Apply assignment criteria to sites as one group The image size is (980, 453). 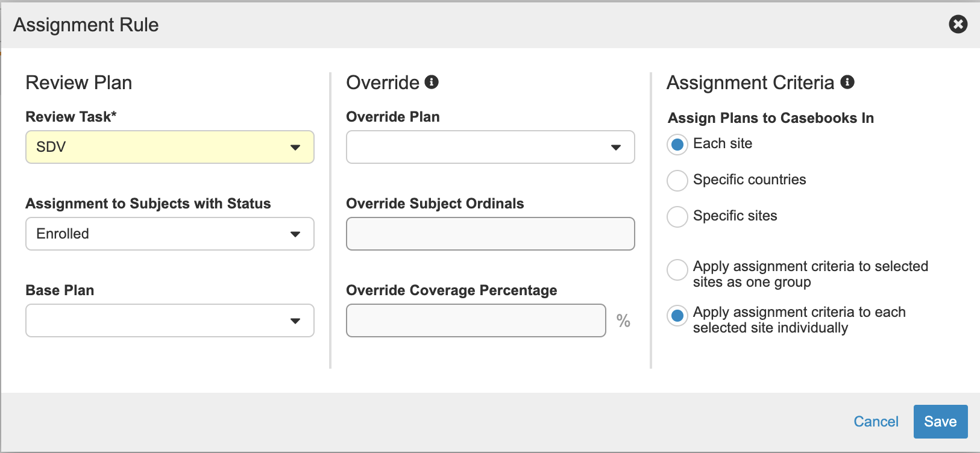[x=677, y=270]
